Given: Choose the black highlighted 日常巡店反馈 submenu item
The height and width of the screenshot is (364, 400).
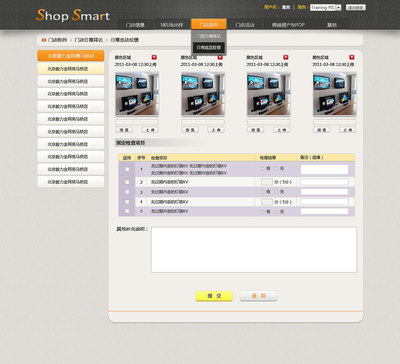Looking at the screenshot, I should (x=209, y=47).
